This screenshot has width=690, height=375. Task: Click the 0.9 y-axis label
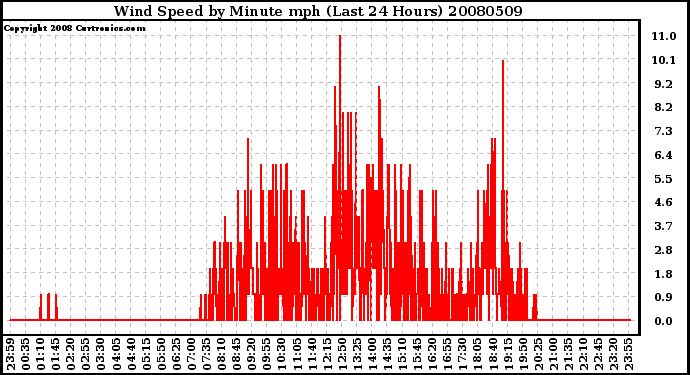pyautogui.click(x=664, y=298)
